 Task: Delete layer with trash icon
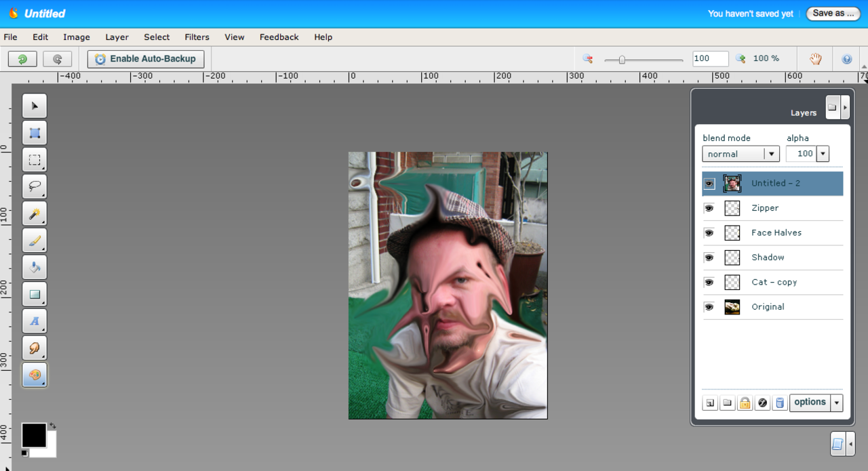coord(780,403)
